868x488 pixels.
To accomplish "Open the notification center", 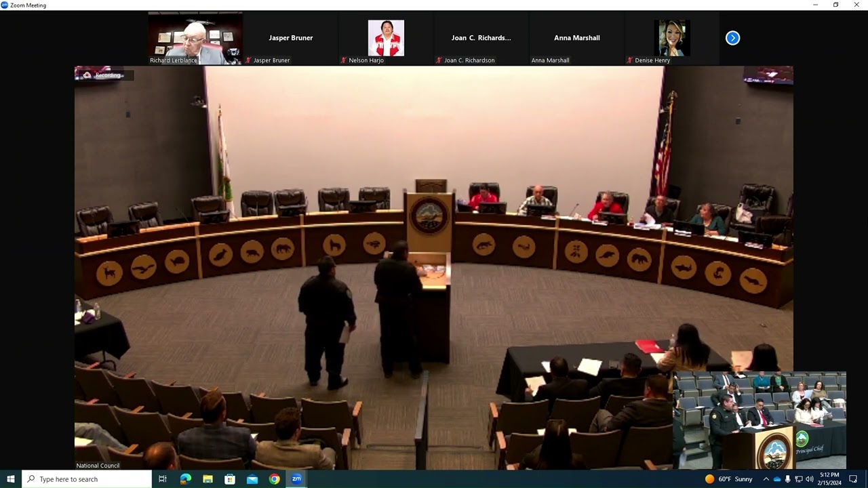I will coord(853,479).
